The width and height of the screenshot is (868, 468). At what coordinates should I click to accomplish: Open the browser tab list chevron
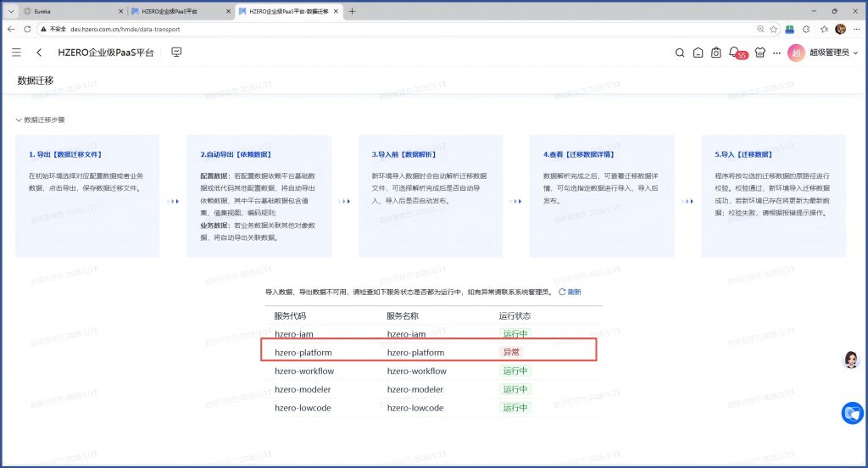[x=11, y=11]
